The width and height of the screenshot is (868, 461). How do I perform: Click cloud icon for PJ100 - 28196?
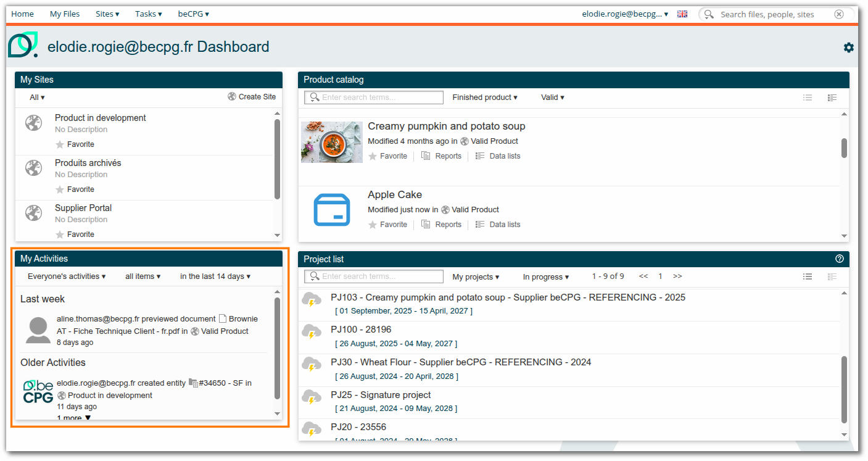point(312,332)
